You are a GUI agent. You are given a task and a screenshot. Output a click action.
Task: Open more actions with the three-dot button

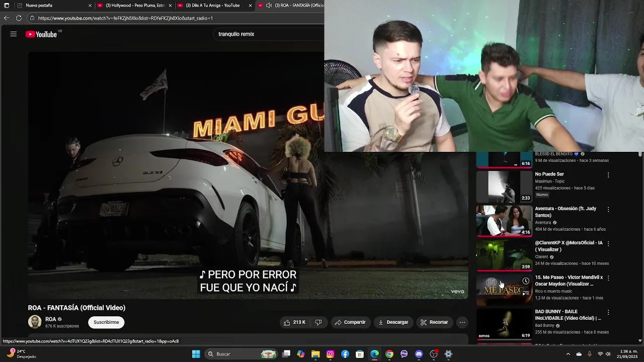(462, 322)
